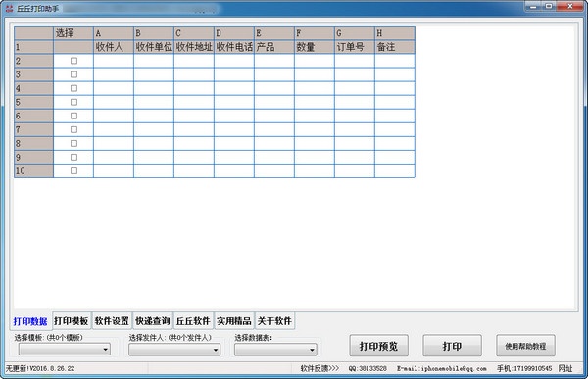Switch to the 快递查询 tab

tap(153, 321)
